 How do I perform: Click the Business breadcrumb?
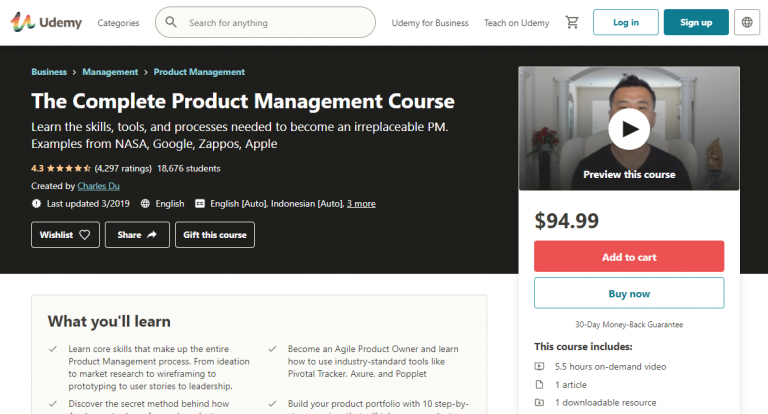click(x=49, y=72)
